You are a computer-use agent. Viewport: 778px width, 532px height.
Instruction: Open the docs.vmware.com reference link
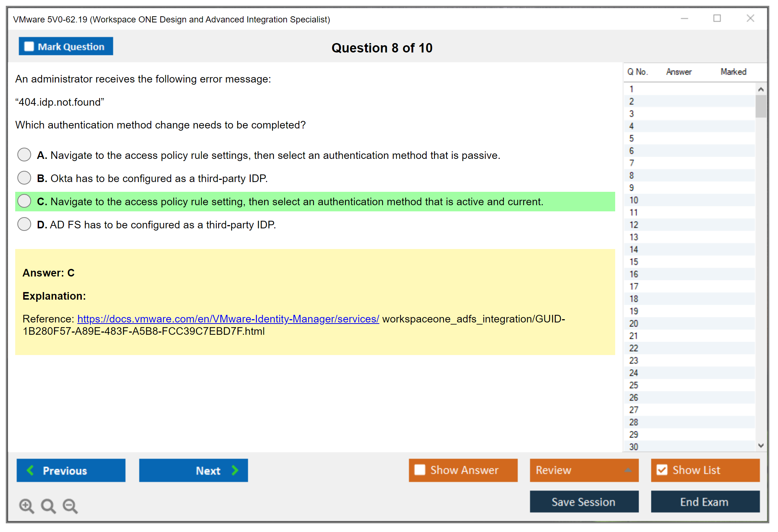click(x=228, y=319)
